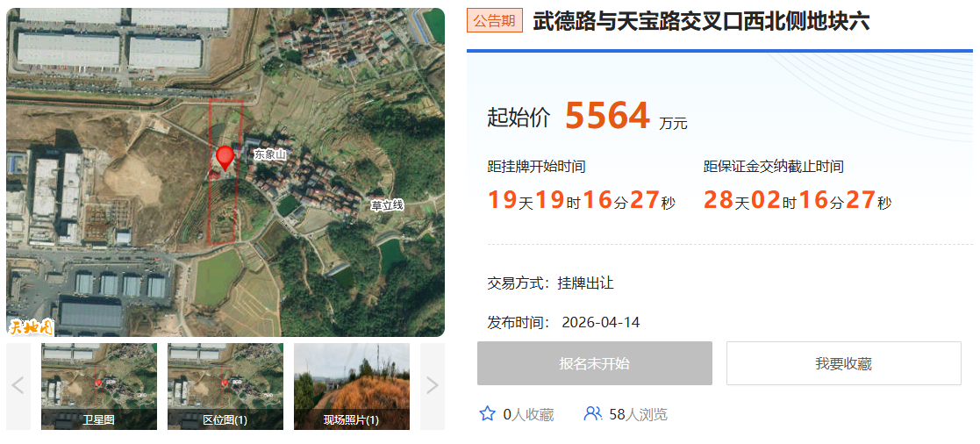
Task: Click the 天地图 logo on map
Action: point(32,326)
